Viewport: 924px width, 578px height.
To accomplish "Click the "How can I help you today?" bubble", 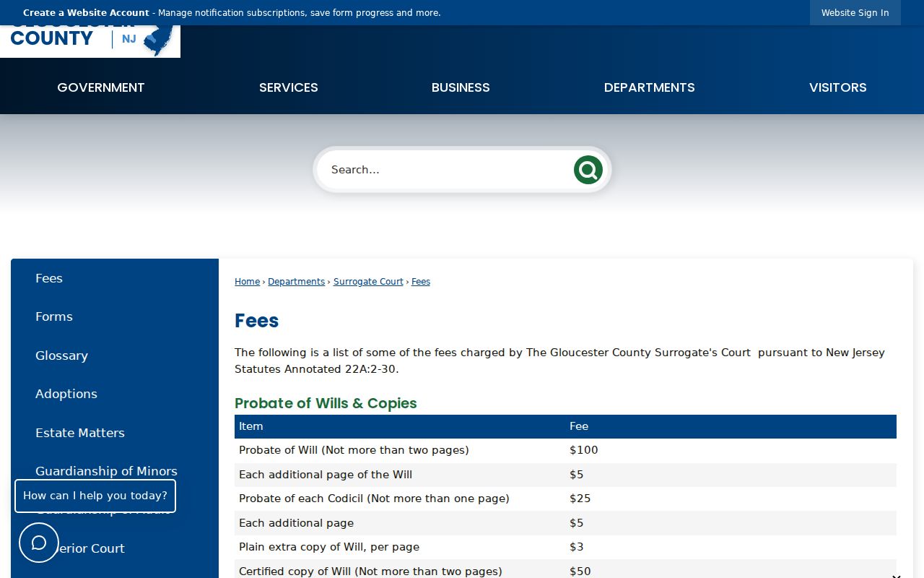I will tap(95, 496).
